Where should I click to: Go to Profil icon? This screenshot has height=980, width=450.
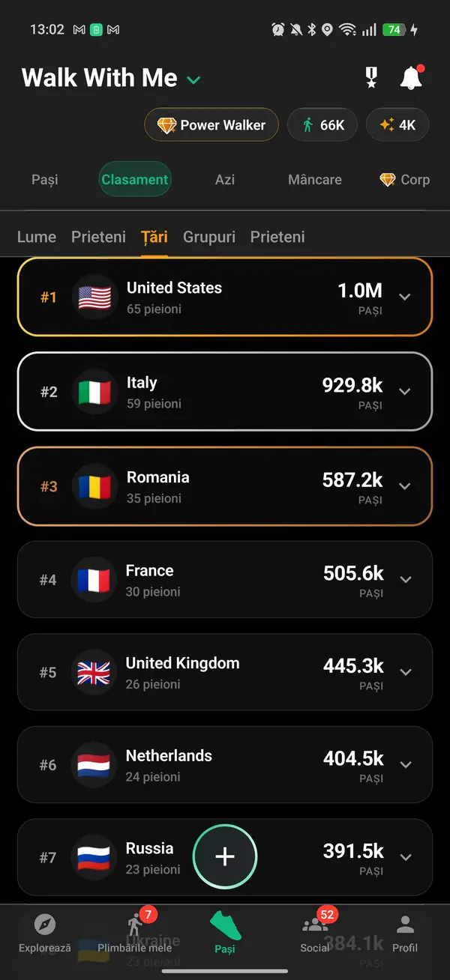pyautogui.click(x=405, y=925)
